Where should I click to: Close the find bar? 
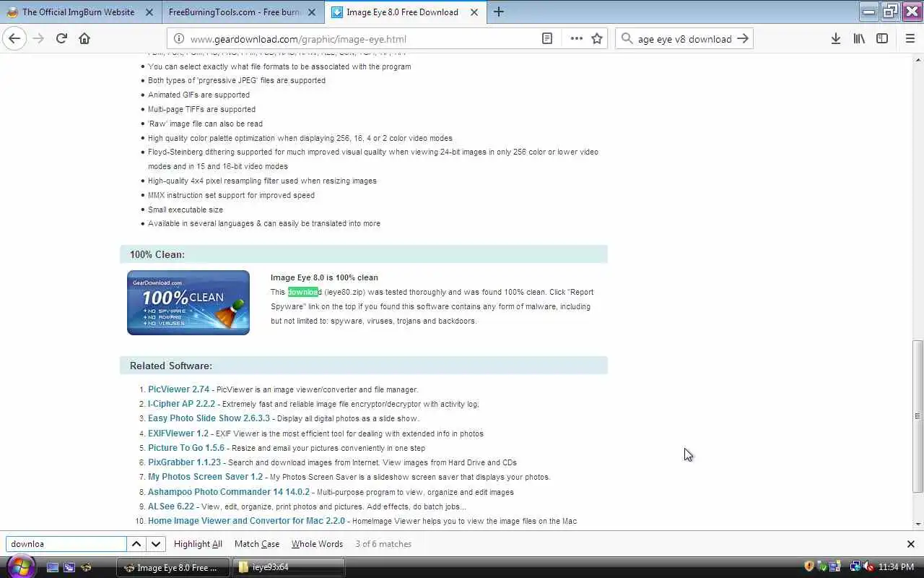910,544
